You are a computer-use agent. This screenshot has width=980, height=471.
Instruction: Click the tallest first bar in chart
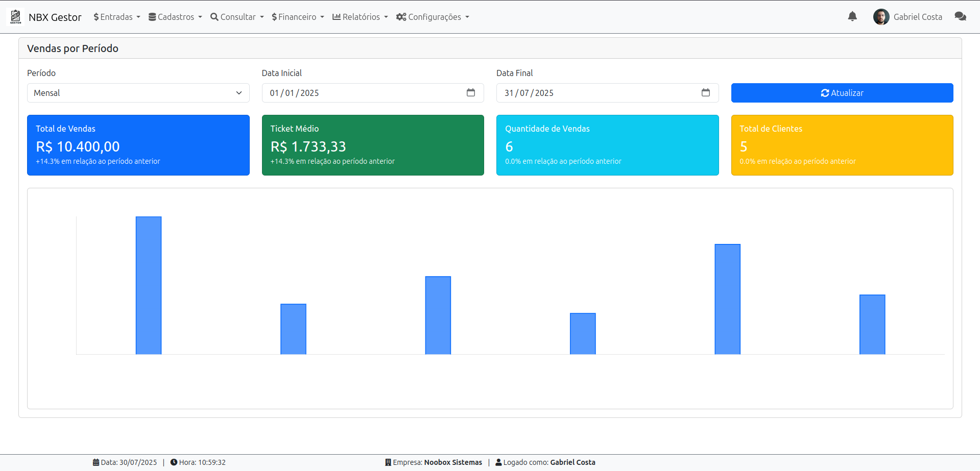(x=149, y=285)
